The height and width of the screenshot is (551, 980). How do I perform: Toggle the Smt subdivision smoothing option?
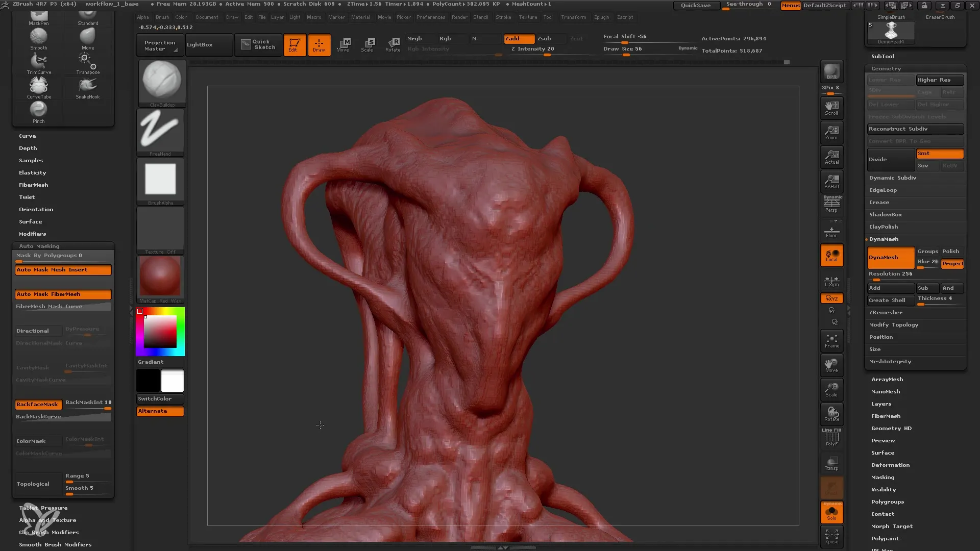point(940,154)
